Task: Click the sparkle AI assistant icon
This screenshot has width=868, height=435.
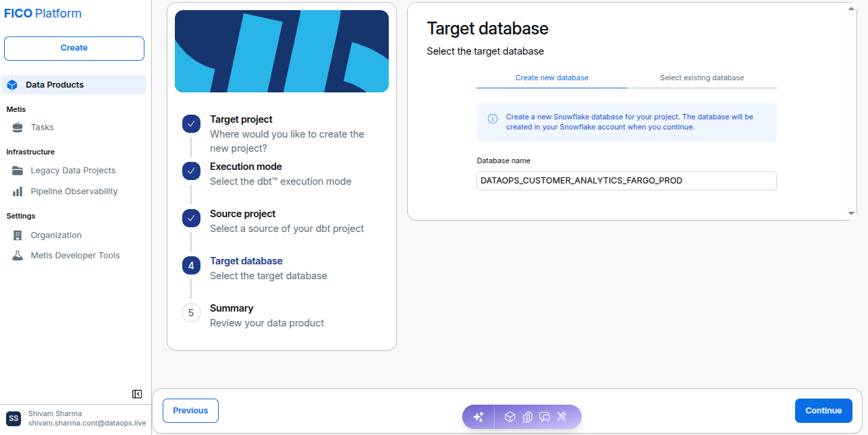Action: (x=479, y=417)
